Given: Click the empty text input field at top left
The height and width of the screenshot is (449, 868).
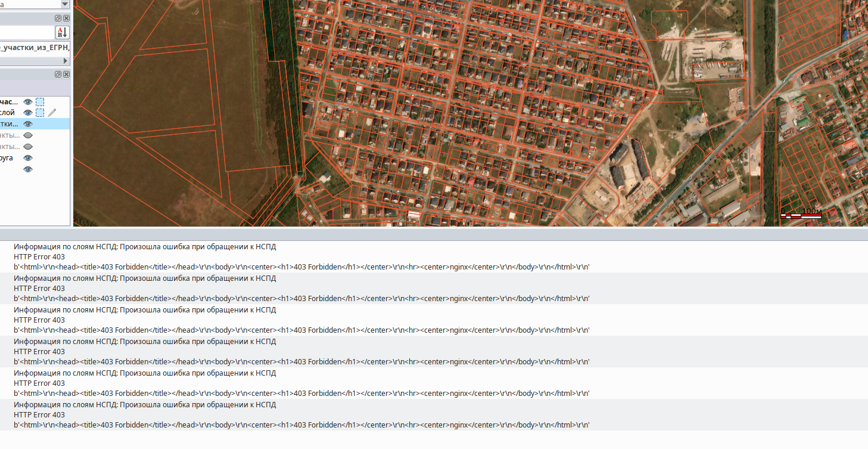Looking at the screenshot, I should (27, 31).
